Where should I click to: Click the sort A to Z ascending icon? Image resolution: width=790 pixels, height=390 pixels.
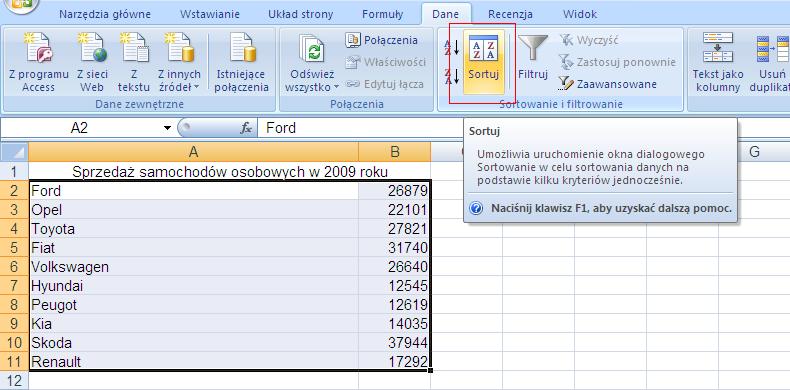pos(452,47)
